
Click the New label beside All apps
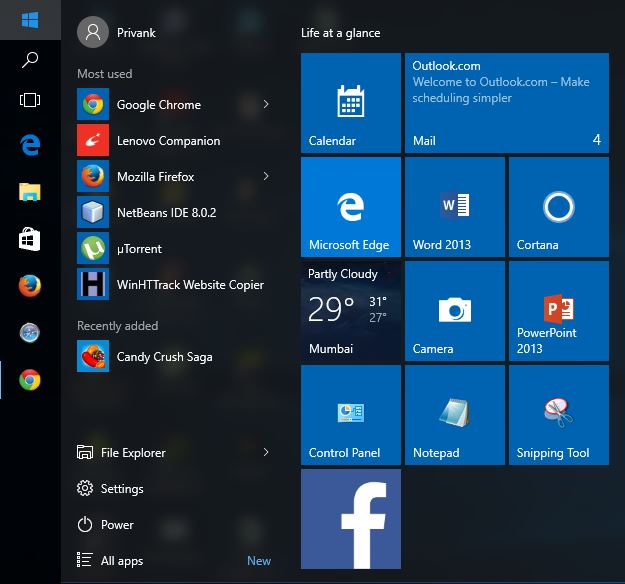[259, 560]
